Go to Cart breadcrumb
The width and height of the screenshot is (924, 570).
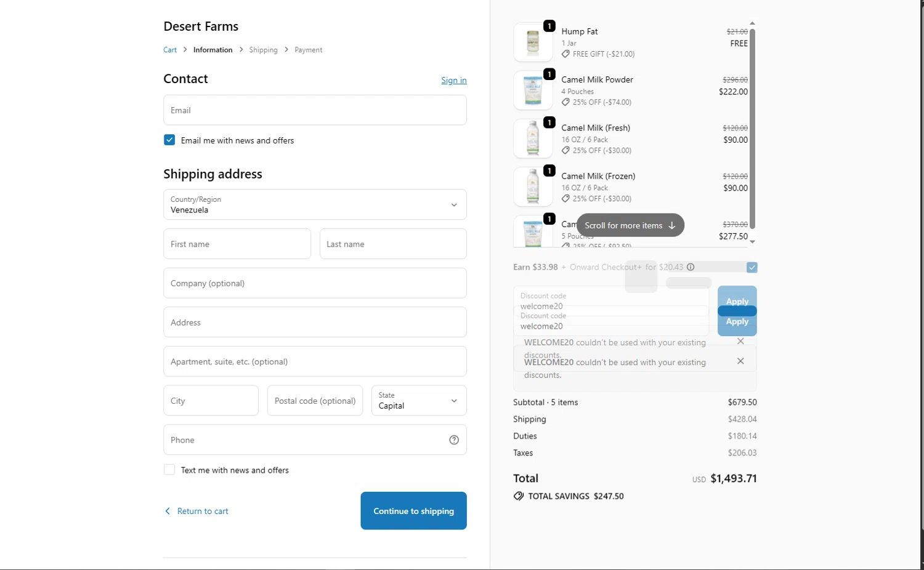[x=170, y=50]
